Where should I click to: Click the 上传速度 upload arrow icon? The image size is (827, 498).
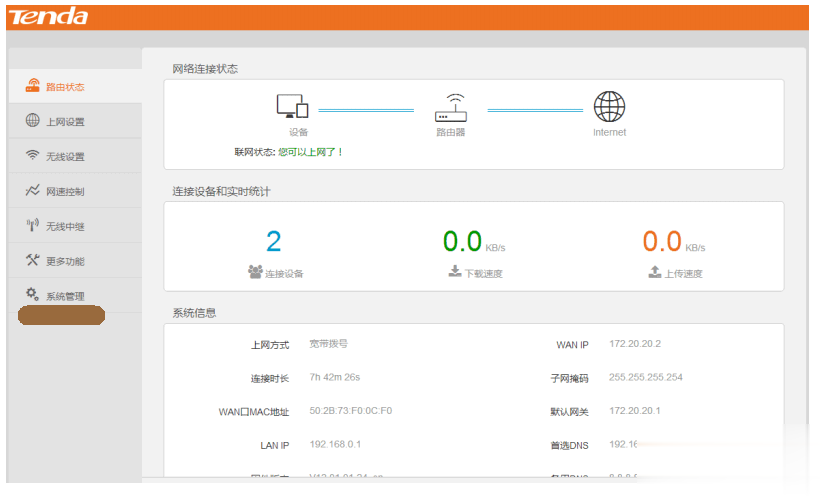[655, 272]
